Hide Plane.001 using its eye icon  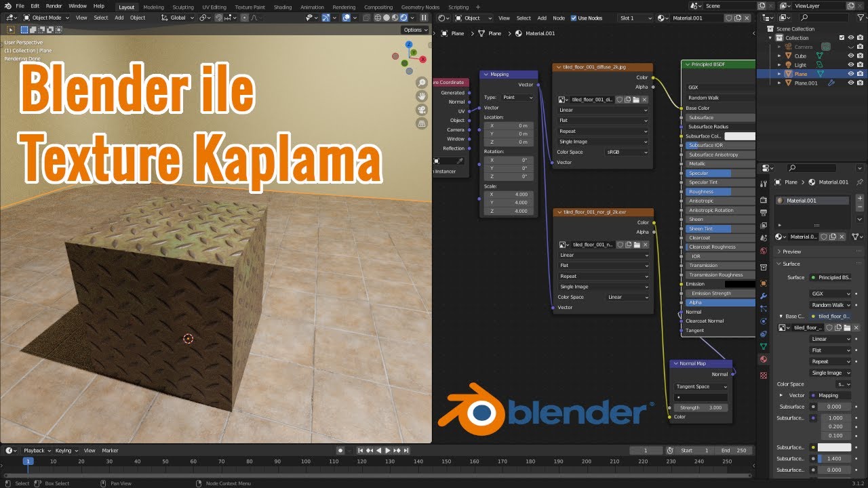851,83
